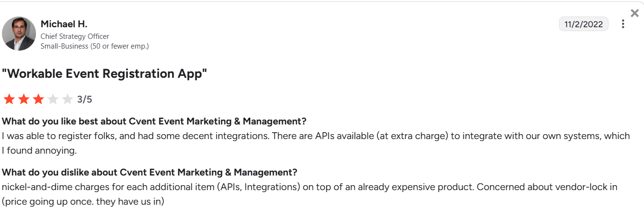This screenshot has width=644, height=211.
Task: Open Michael H.'s profile photo
Action: [19, 34]
